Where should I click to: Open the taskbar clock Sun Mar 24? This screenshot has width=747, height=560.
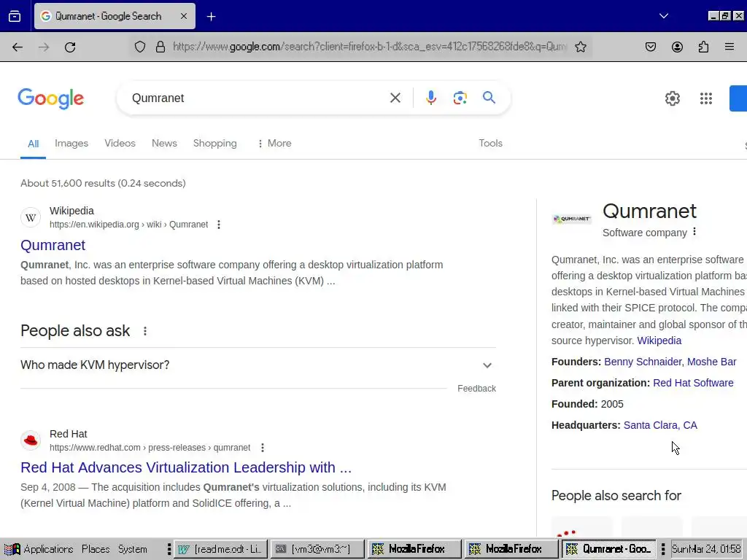706,549
